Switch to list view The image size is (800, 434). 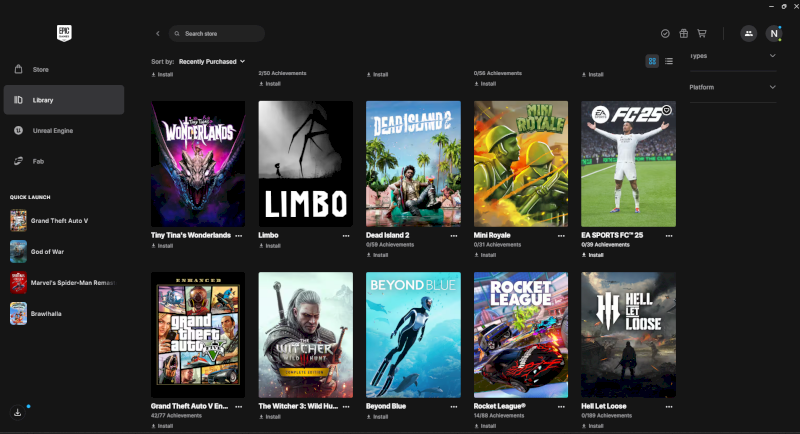[668, 61]
